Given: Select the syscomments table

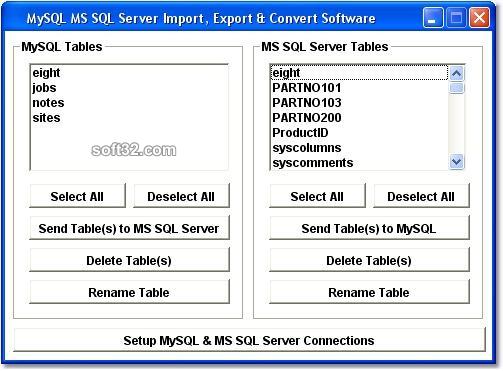Looking at the screenshot, I should (x=359, y=163).
